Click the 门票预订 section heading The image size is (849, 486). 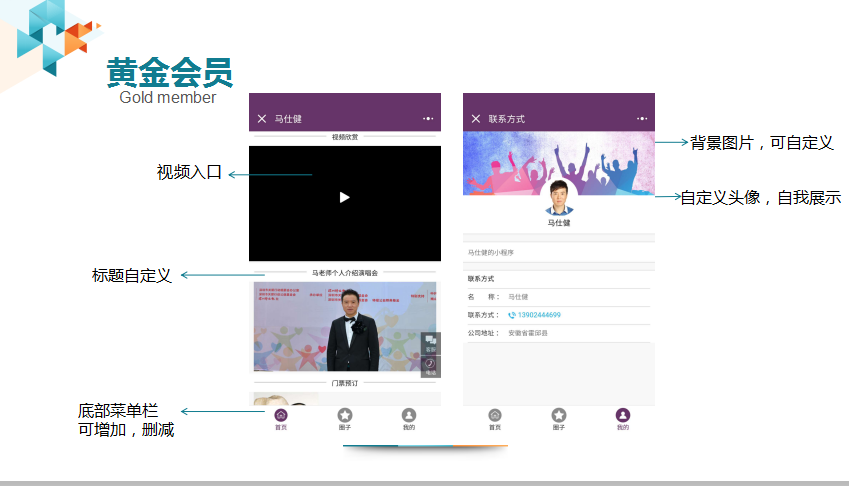click(x=344, y=383)
